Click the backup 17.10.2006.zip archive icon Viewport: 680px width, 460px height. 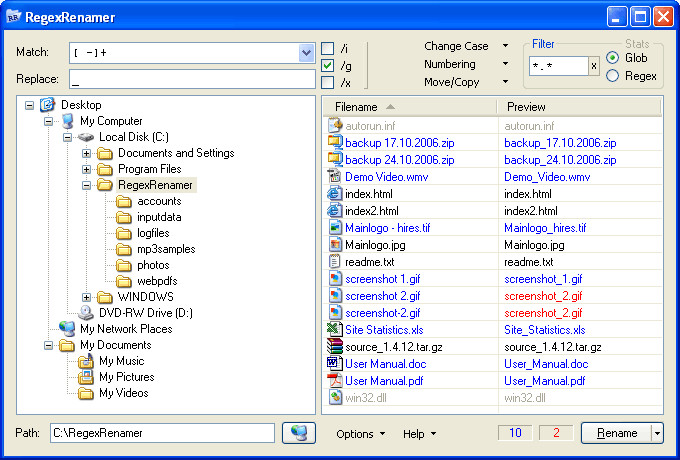[335, 143]
